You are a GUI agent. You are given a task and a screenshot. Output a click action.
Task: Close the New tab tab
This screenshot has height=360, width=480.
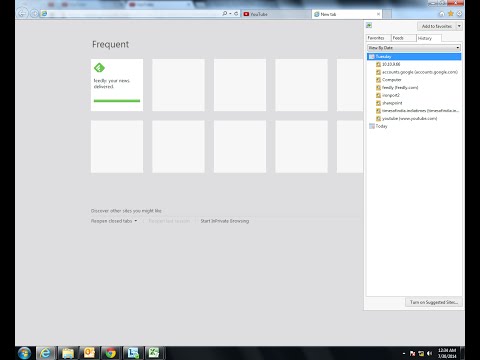point(378,14)
